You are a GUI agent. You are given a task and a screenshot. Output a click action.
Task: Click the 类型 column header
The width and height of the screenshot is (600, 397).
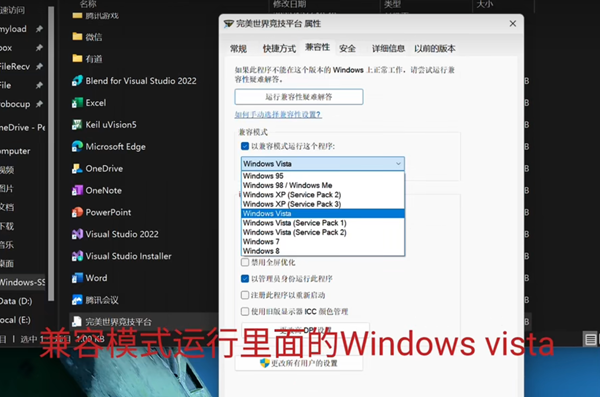[x=393, y=4]
